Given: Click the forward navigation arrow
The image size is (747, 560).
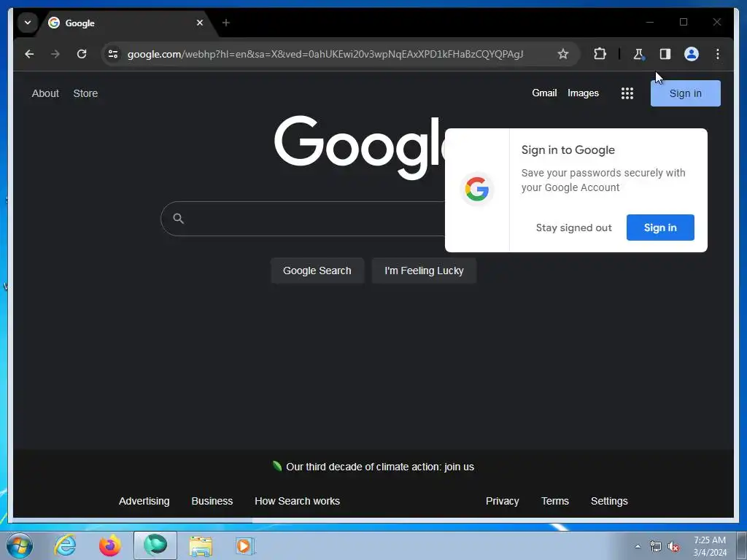Looking at the screenshot, I should [x=55, y=54].
